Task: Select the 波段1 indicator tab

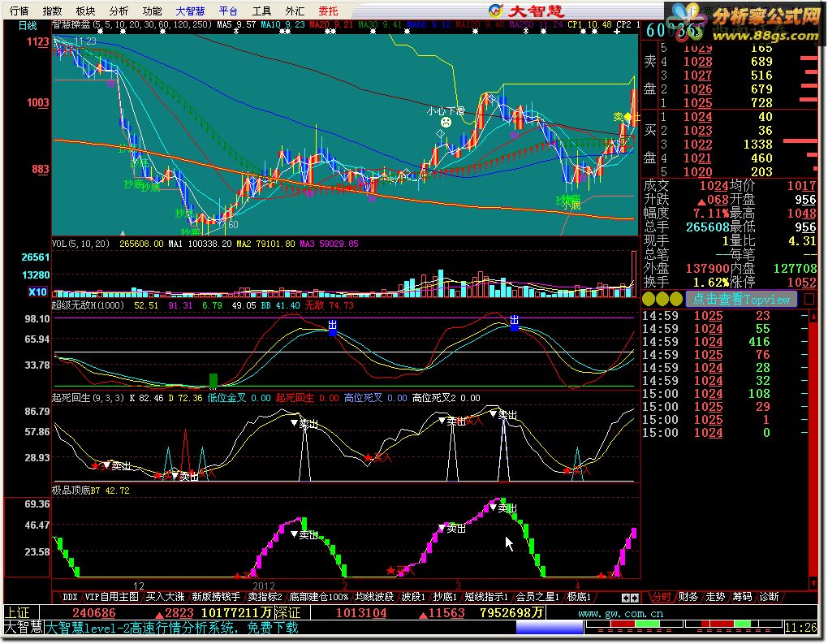Action: 413,597
